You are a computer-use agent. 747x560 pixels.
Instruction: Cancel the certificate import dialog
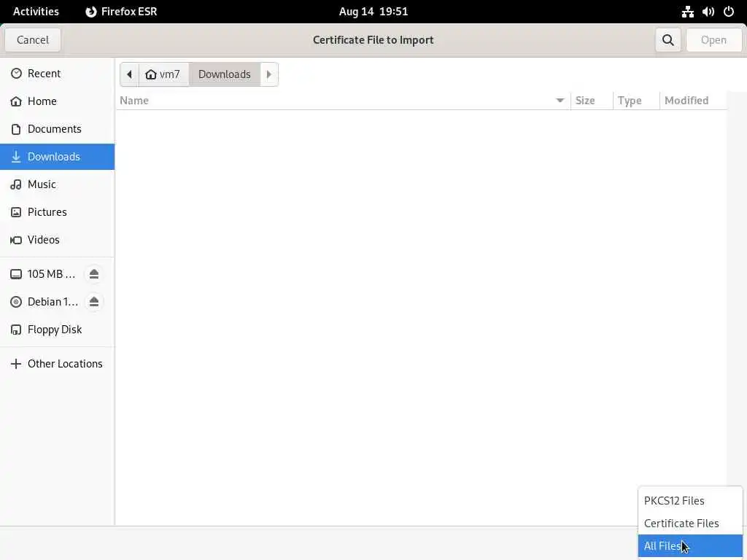(32, 40)
